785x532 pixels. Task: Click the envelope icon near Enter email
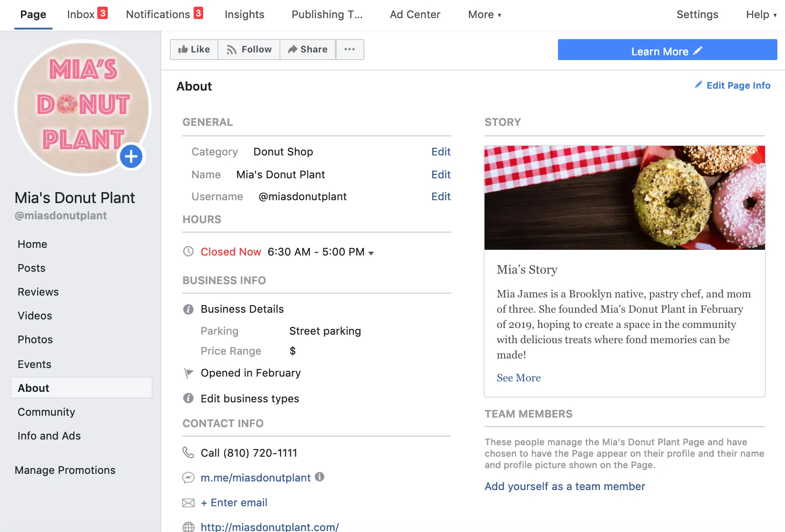tap(188, 502)
